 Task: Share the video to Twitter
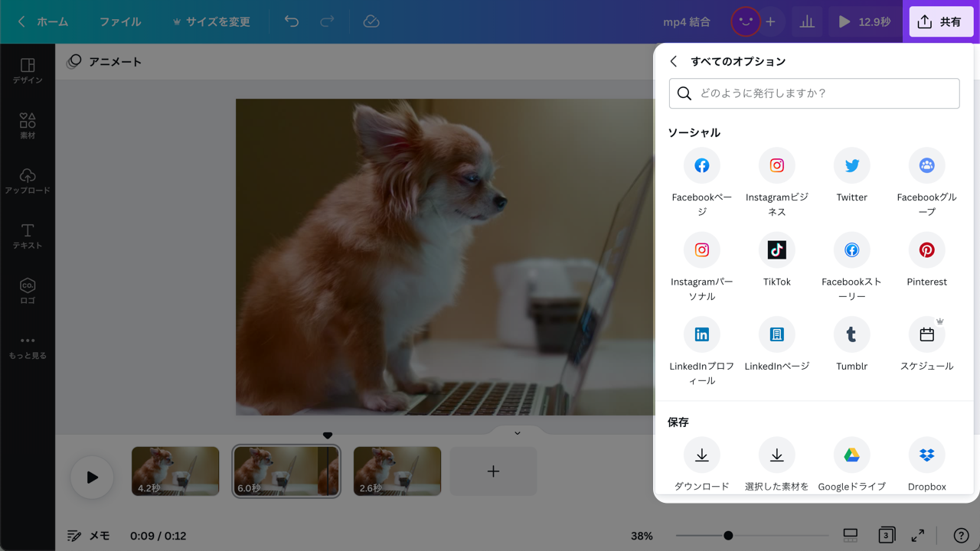click(x=851, y=165)
